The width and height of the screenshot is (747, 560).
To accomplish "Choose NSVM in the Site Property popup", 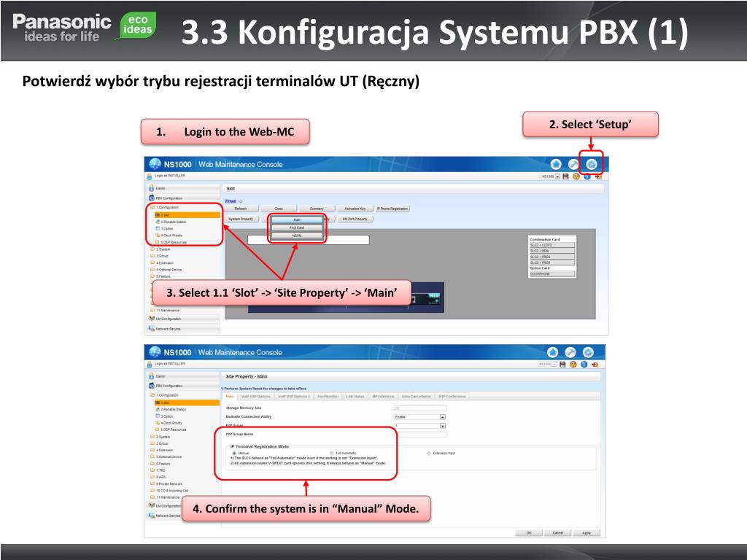I will pyautogui.click(x=297, y=236).
